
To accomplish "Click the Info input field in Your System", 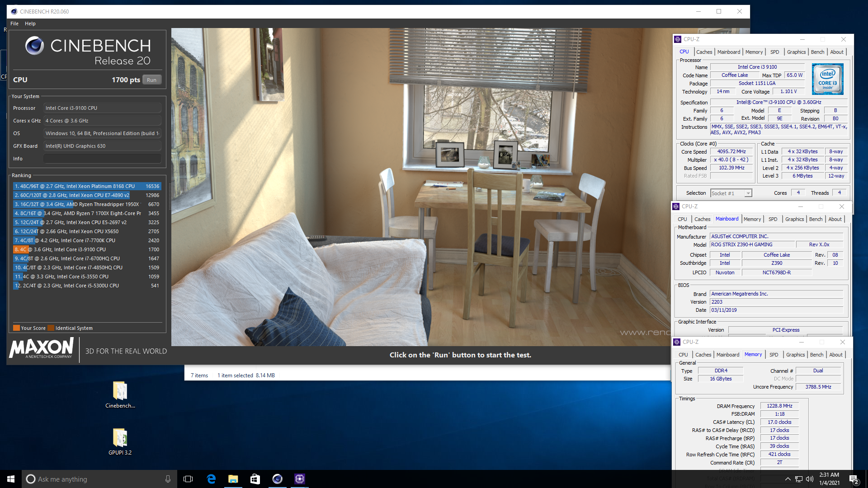I will pyautogui.click(x=102, y=159).
